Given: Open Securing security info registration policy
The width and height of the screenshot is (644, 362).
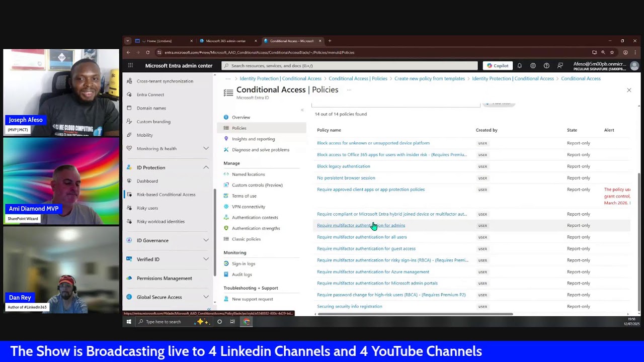Looking at the screenshot, I should (349, 306).
